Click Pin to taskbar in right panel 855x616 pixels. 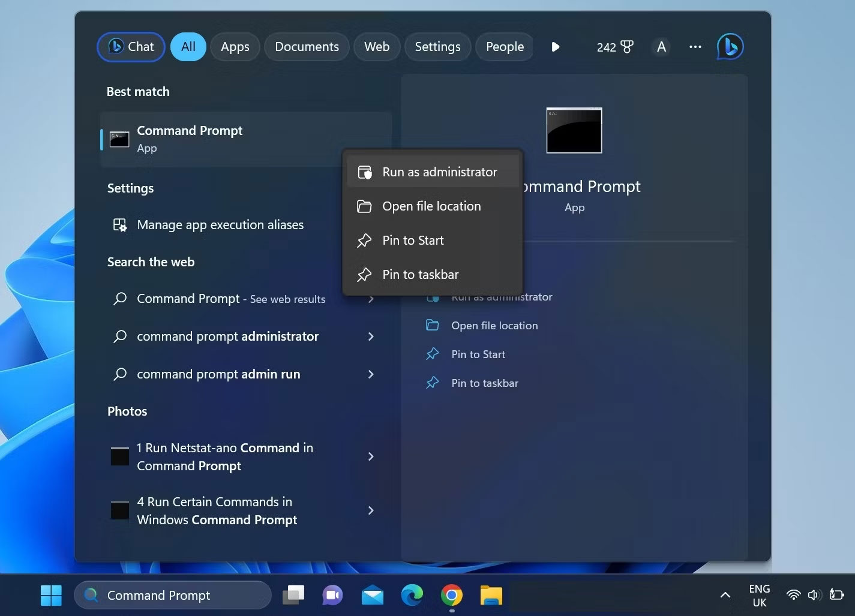click(484, 383)
